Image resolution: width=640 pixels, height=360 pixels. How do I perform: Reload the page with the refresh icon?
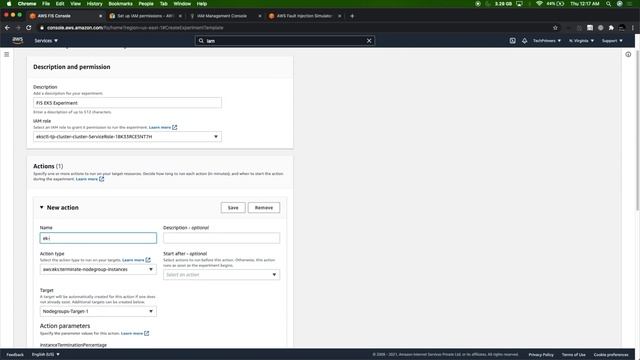click(x=29, y=28)
